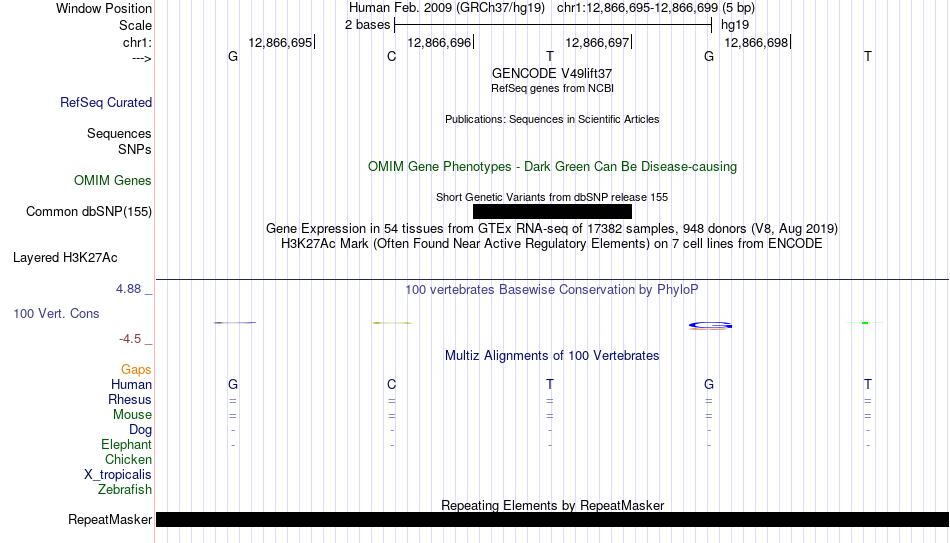Click the Zebrafish species label
This screenshot has width=950, height=543.
[x=125, y=490]
